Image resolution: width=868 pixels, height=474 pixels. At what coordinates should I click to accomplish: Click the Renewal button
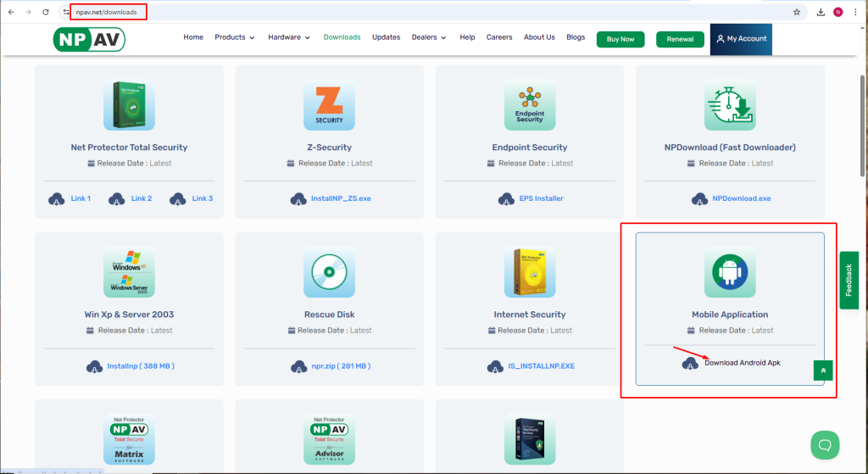coord(680,39)
